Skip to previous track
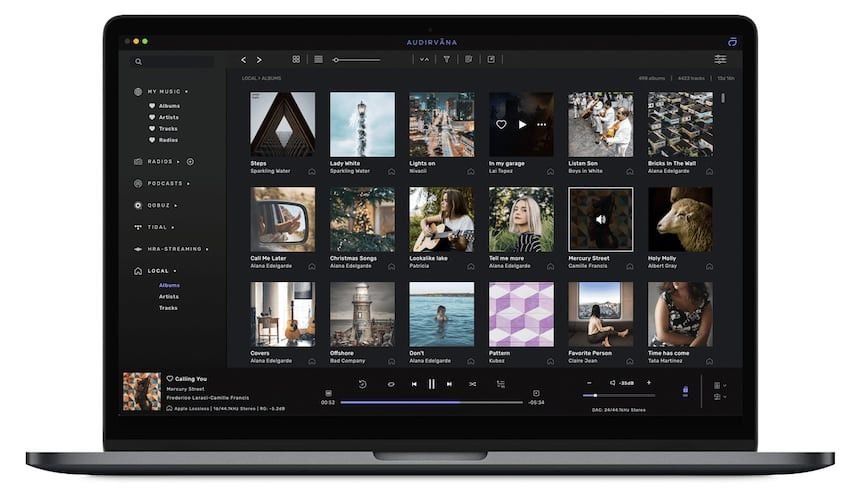This screenshot has height=504, width=860. click(x=414, y=384)
